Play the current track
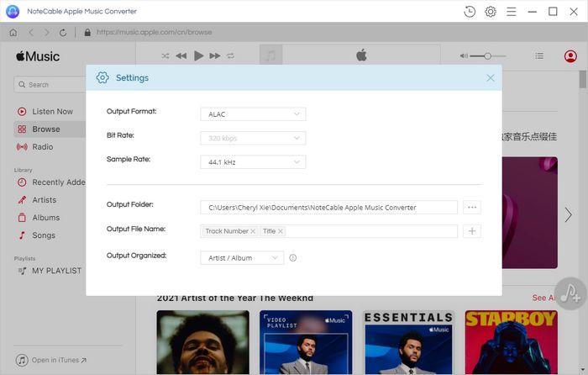588x375 pixels. click(x=198, y=56)
